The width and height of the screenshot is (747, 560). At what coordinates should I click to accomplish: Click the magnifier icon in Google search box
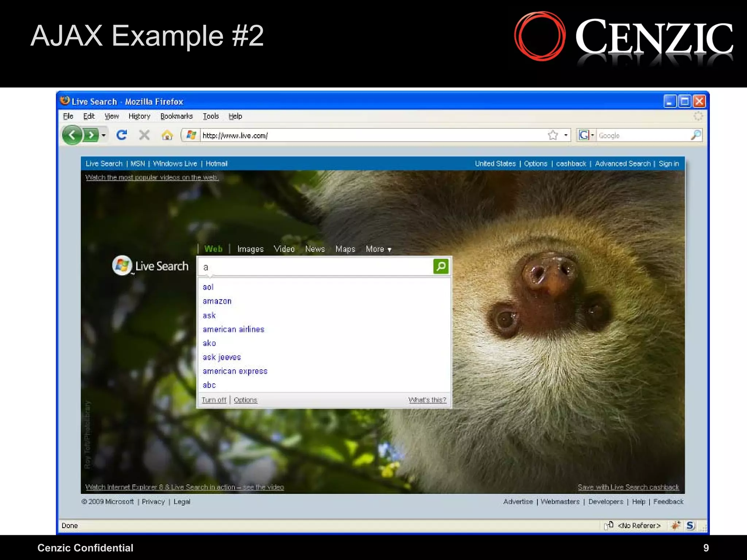[696, 135]
